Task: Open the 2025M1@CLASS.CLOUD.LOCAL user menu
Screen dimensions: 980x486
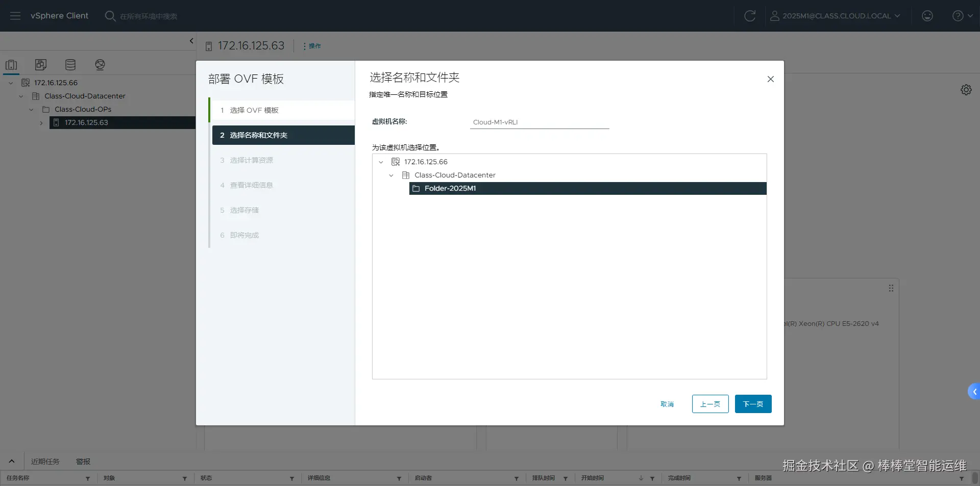Action: pos(835,16)
